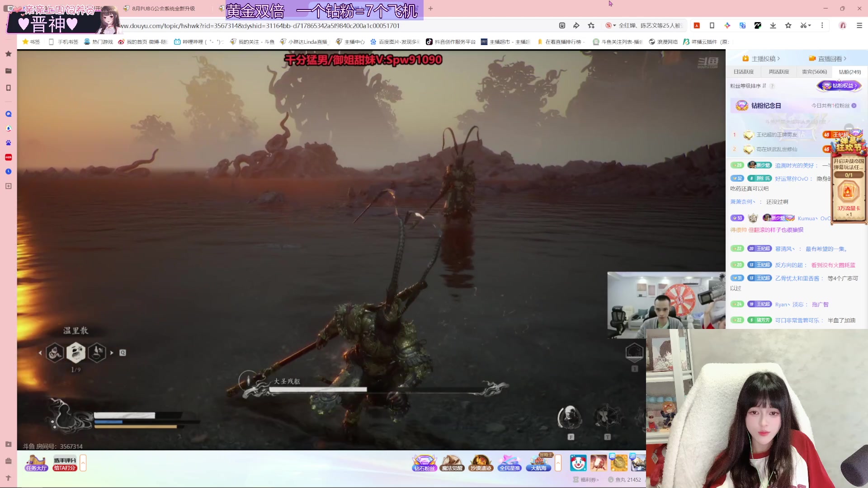Toggle mobile device view icon
The height and width of the screenshot is (488, 868).
(712, 26)
